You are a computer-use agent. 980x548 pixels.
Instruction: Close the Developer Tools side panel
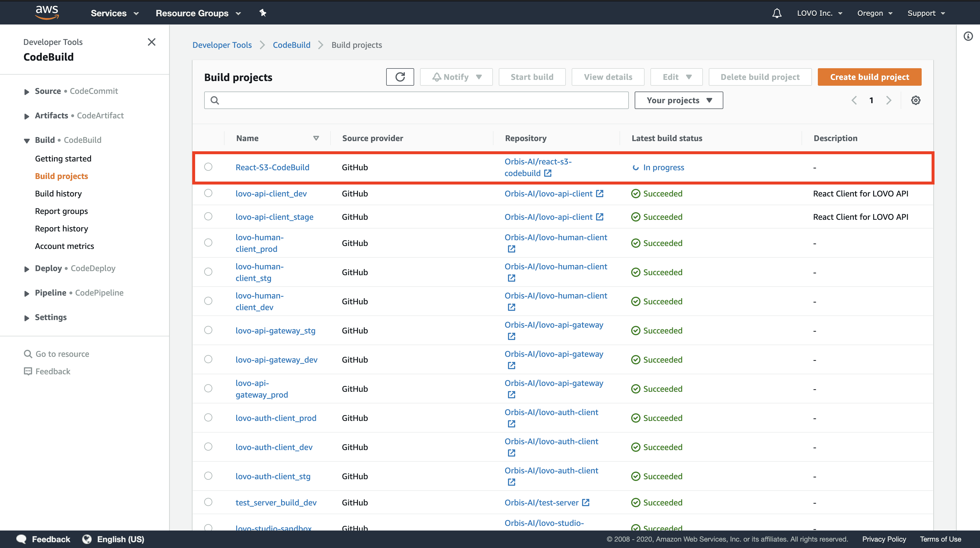[151, 42]
